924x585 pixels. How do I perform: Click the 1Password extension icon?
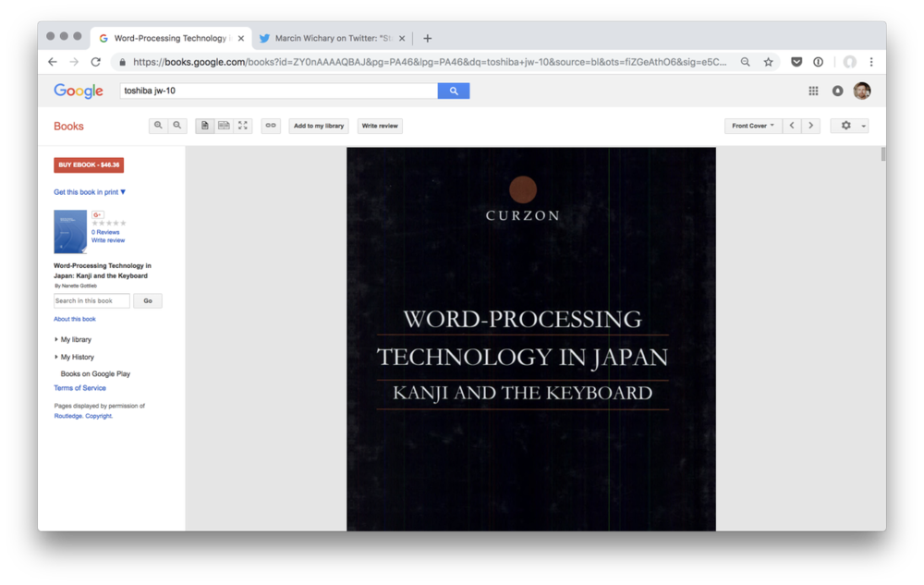[818, 62]
